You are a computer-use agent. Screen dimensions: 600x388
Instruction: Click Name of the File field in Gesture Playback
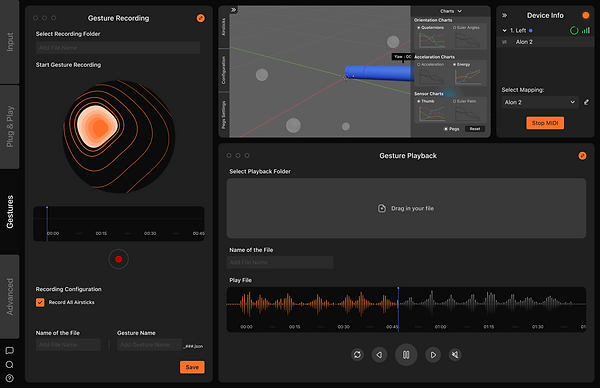pos(280,262)
